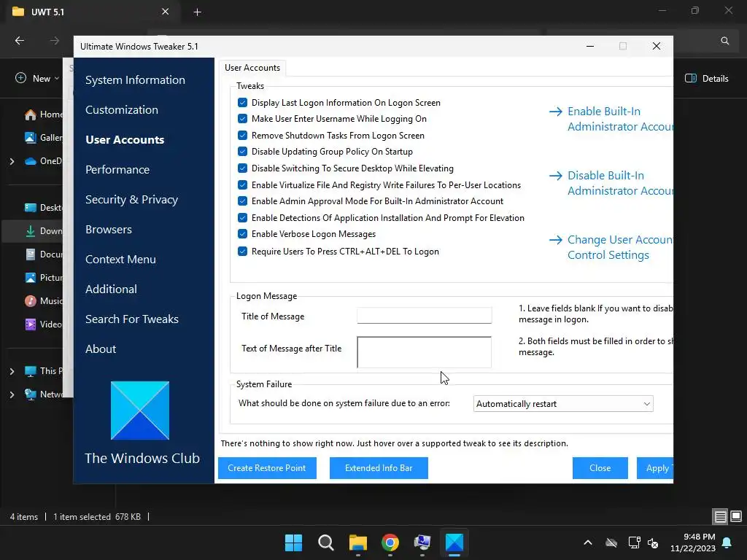This screenshot has height=560, width=747.
Task: Click the network status tray icon
Action: tap(634, 542)
